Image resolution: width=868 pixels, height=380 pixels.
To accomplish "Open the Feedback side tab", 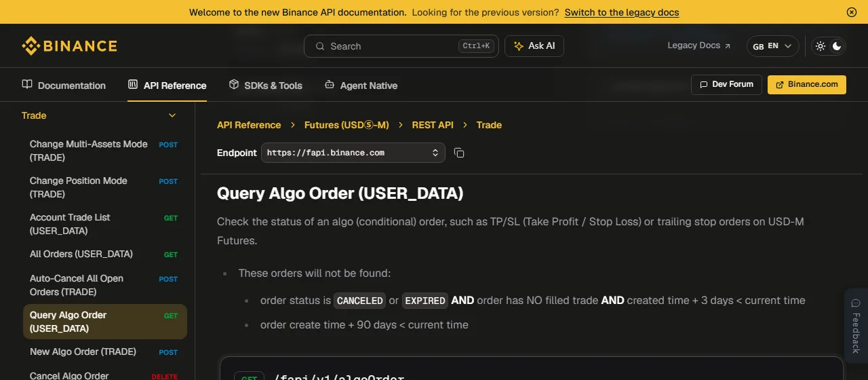I will 856,327.
